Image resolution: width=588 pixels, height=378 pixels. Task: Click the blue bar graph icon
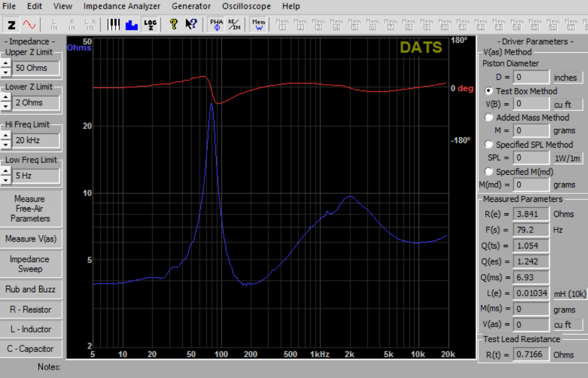pos(131,25)
